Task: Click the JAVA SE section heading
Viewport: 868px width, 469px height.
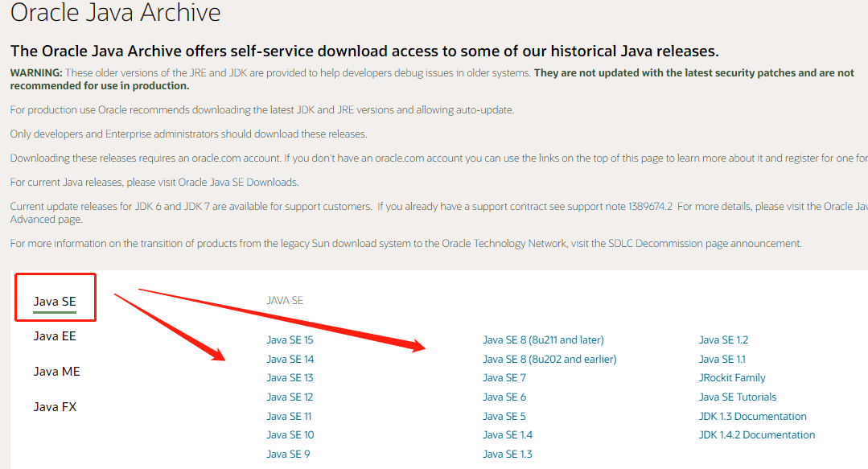Action: 285,300
